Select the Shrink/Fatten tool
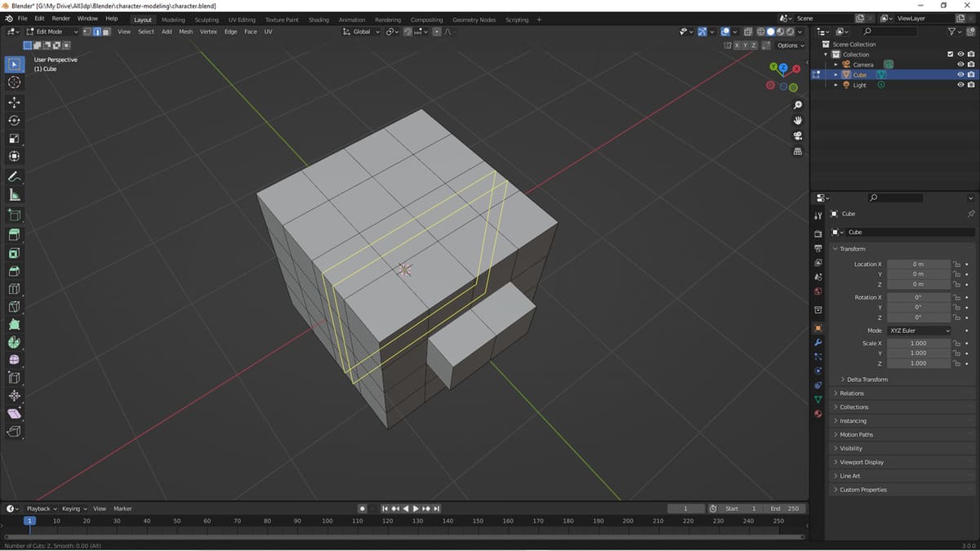 [14, 396]
